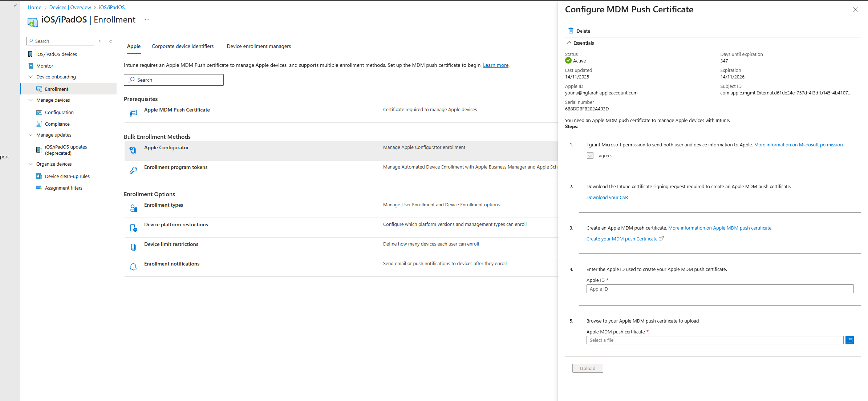The width and height of the screenshot is (868, 401).
Task: Click the Delete trash icon
Action: tap(571, 31)
